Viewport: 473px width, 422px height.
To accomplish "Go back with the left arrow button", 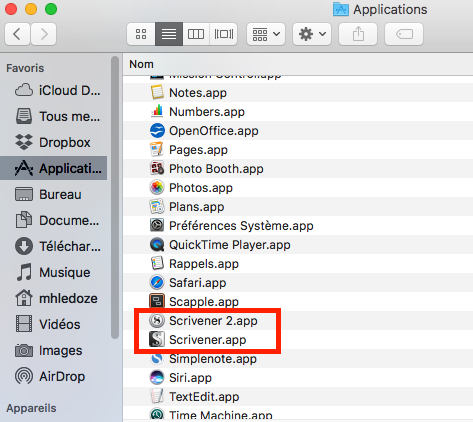I will [17, 34].
